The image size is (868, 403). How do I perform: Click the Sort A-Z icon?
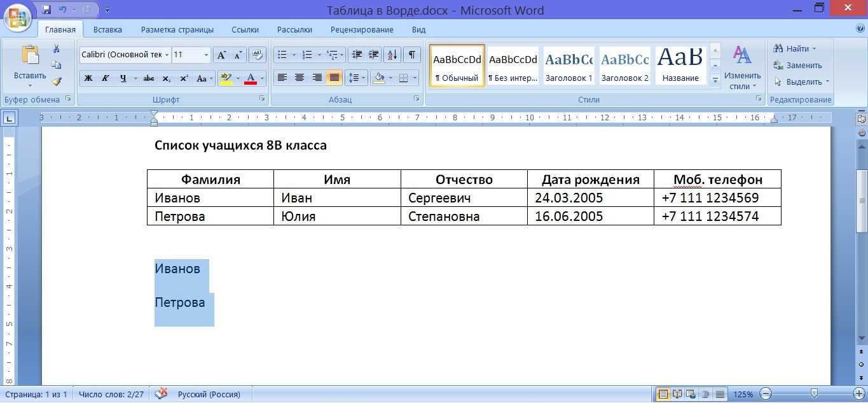point(392,55)
